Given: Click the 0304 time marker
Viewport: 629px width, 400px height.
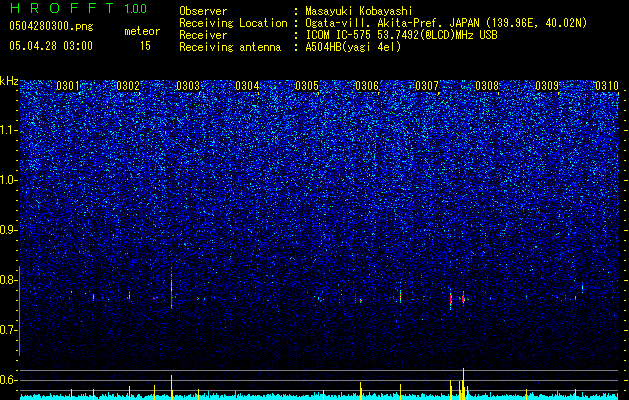Looking at the screenshot, I should (x=248, y=86).
